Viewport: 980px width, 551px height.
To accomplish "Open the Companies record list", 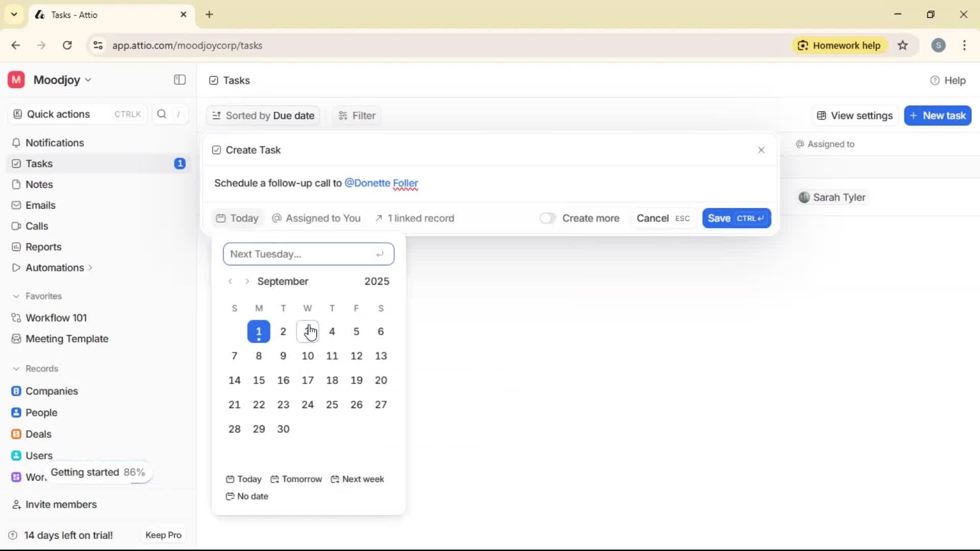I will [x=51, y=391].
